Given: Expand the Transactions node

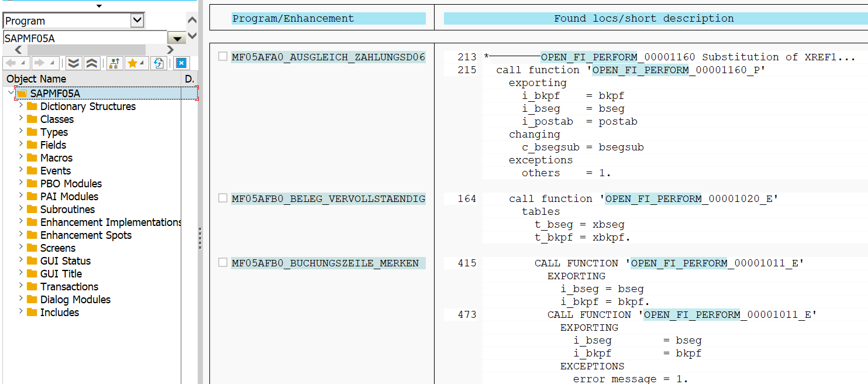Looking at the screenshot, I should 21,286.
